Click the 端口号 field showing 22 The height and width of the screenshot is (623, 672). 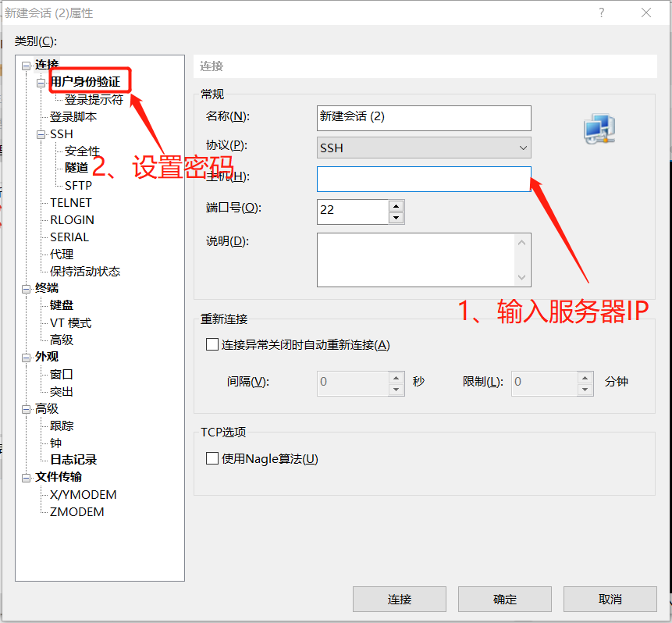pyautogui.click(x=353, y=212)
